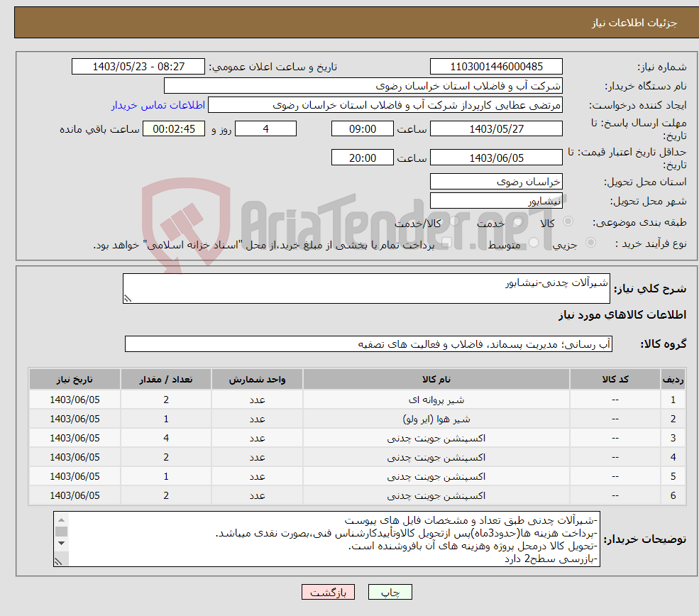Click the تعداد / مقدار column header
This screenshot has height=616, width=699.
tap(166, 379)
